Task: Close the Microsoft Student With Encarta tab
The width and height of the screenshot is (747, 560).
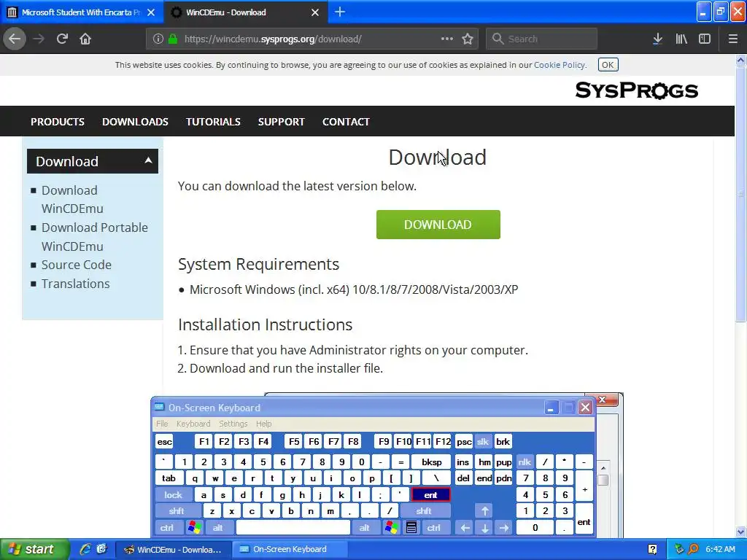Action: coord(151,12)
